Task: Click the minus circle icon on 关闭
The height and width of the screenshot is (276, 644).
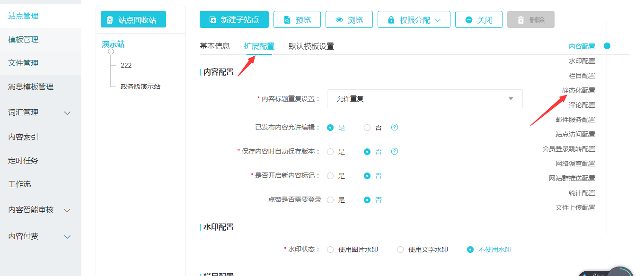Action: (x=469, y=20)
